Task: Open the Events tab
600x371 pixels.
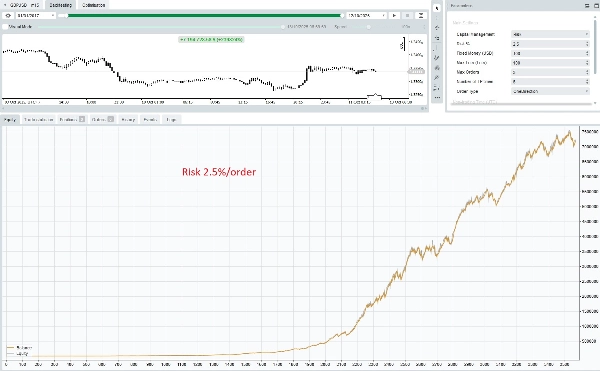Action: pyautogui.click(x=150, y=119)
